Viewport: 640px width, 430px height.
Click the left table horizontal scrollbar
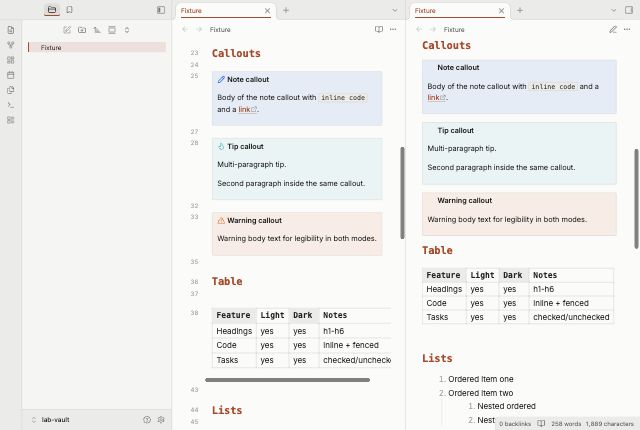pyautogui.click(x=287, y=380)
